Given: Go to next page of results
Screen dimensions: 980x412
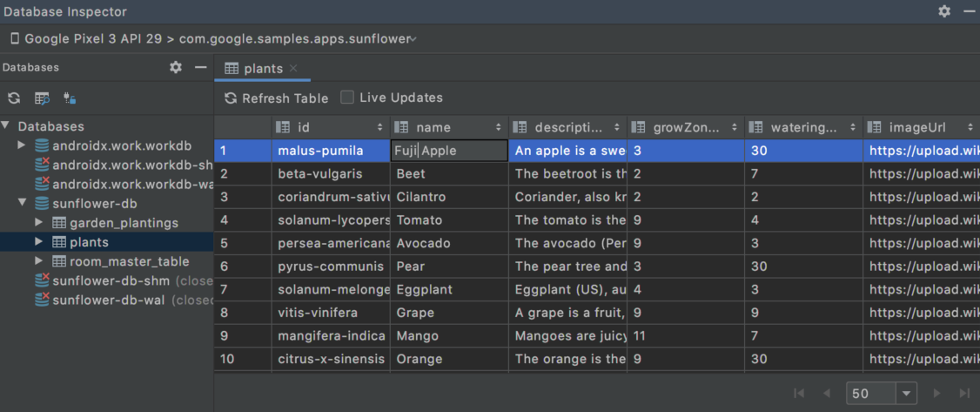Looking at the screenshot, I should point(937,394).
